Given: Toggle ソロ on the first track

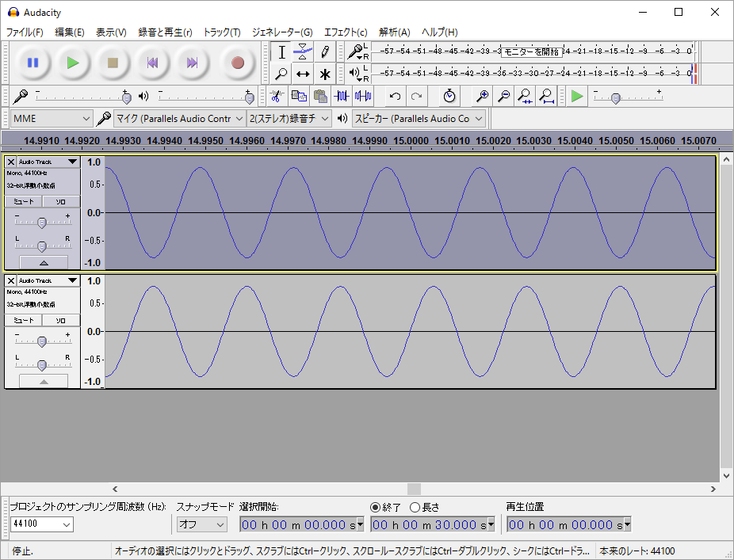Looking at the screenshot, I should pos(61,202).
